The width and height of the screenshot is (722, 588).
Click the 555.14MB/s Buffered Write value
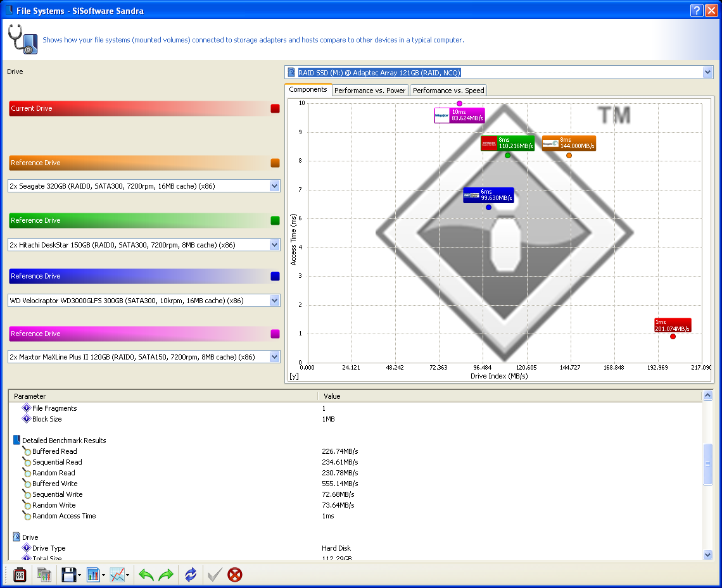(x=340, y=484)
